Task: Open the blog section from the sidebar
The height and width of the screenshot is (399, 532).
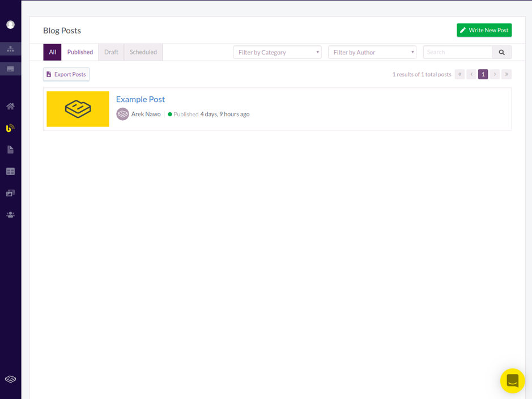Action: 10,128
